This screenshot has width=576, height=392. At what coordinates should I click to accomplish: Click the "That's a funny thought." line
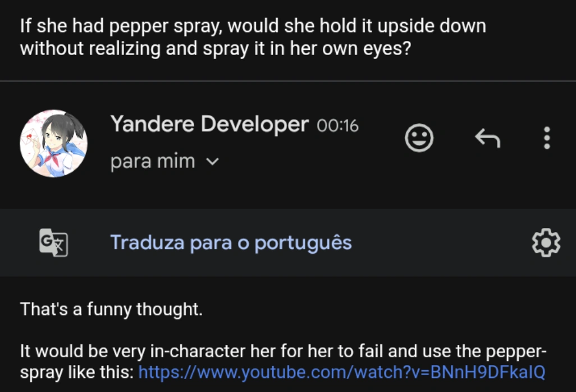111,309
